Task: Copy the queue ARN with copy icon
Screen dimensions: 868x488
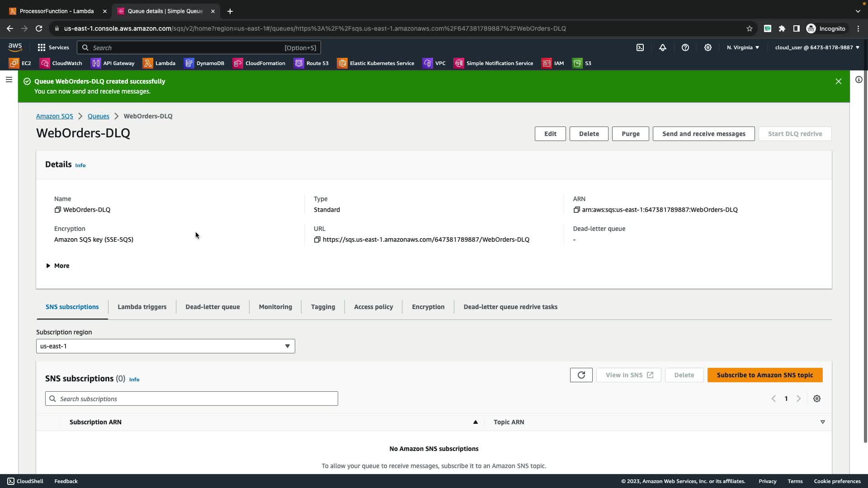Action: [x=576, y=210]
